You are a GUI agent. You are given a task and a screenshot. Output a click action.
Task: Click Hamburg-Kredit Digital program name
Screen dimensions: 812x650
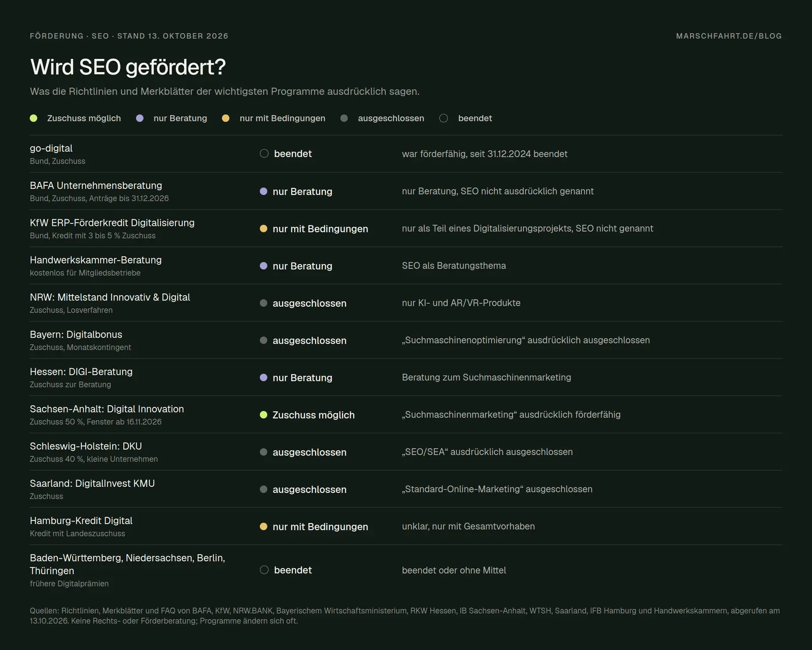coord(81,521)
